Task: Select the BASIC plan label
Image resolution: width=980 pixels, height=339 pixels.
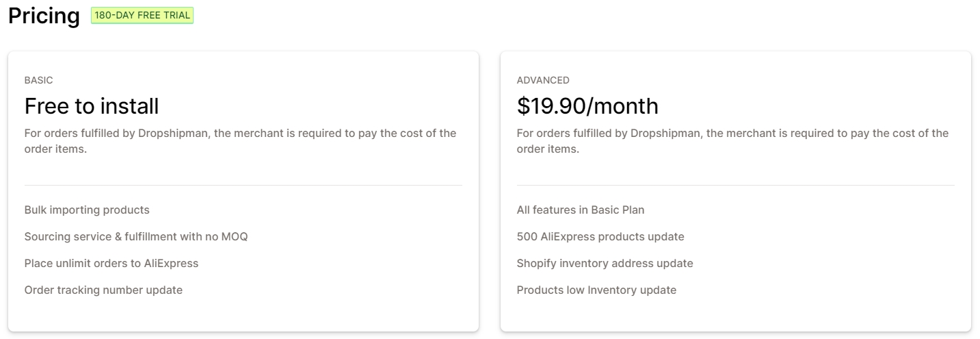Action: point(38,80)
